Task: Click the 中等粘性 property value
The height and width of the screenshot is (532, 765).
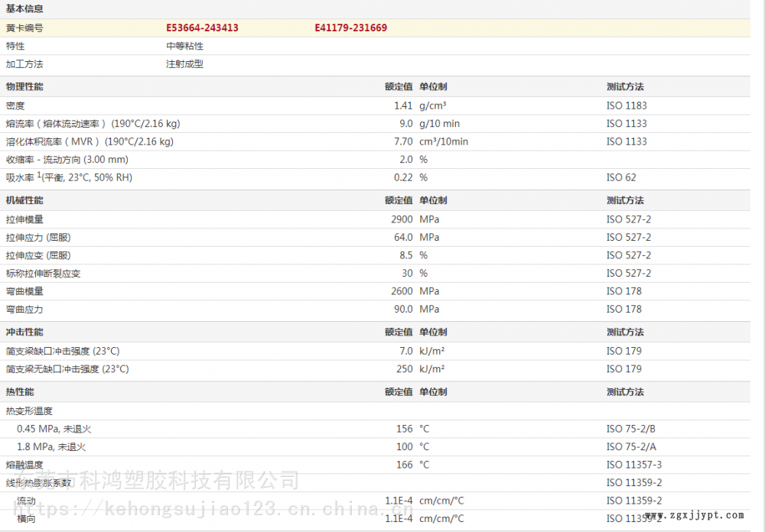Action: click(184, 47)
